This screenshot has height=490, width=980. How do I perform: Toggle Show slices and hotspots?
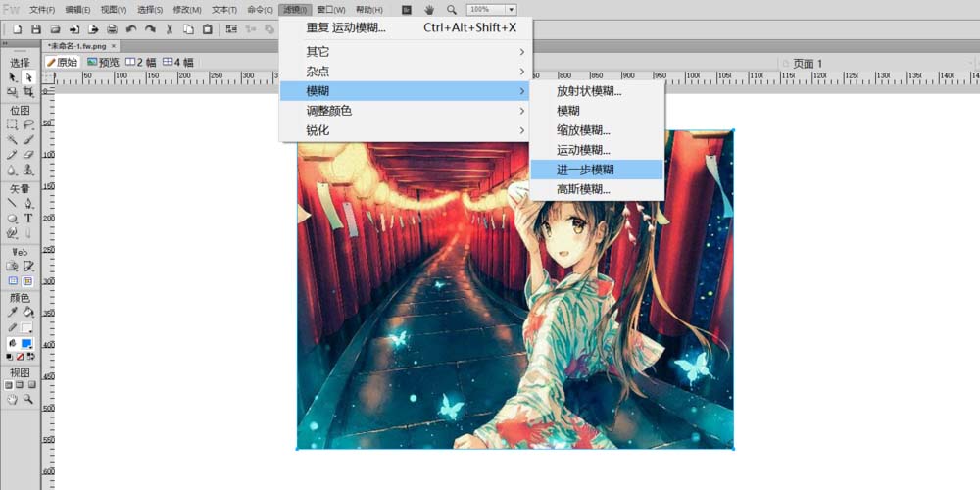point(28,281)
